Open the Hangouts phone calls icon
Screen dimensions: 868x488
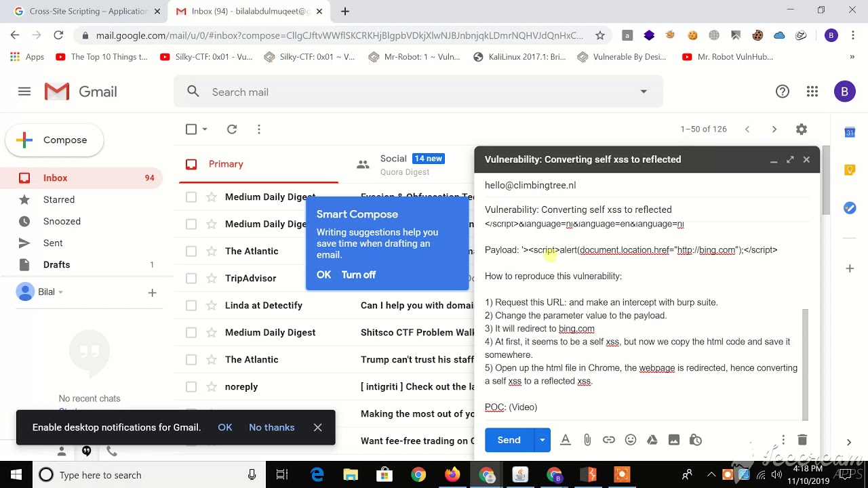(112, 451)
